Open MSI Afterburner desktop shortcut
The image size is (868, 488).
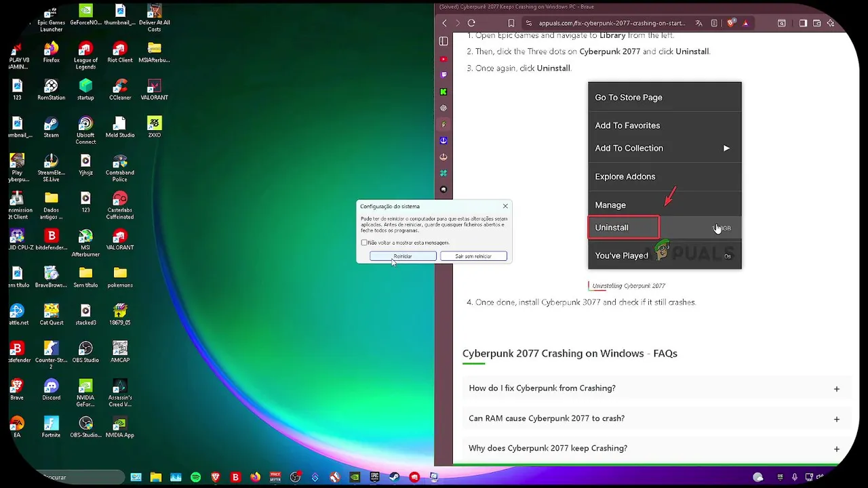[x=85, y=243]
